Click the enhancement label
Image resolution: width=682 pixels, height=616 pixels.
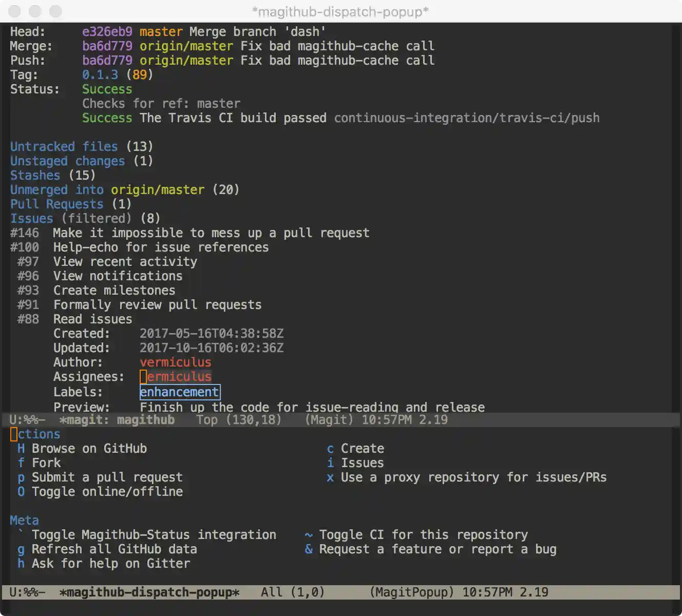pyautogui.click(x=179, y=392)
